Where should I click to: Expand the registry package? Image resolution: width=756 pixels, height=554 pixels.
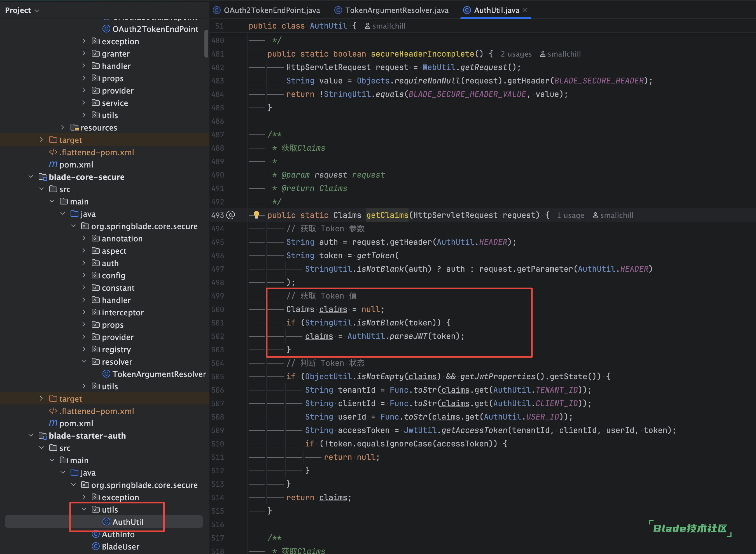(x=84, y=349)
